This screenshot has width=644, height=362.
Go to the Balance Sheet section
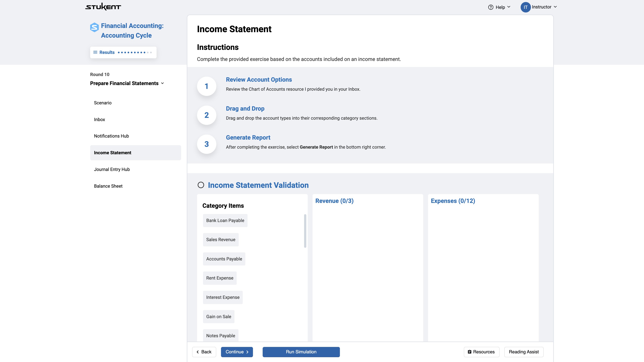point(108,186)
